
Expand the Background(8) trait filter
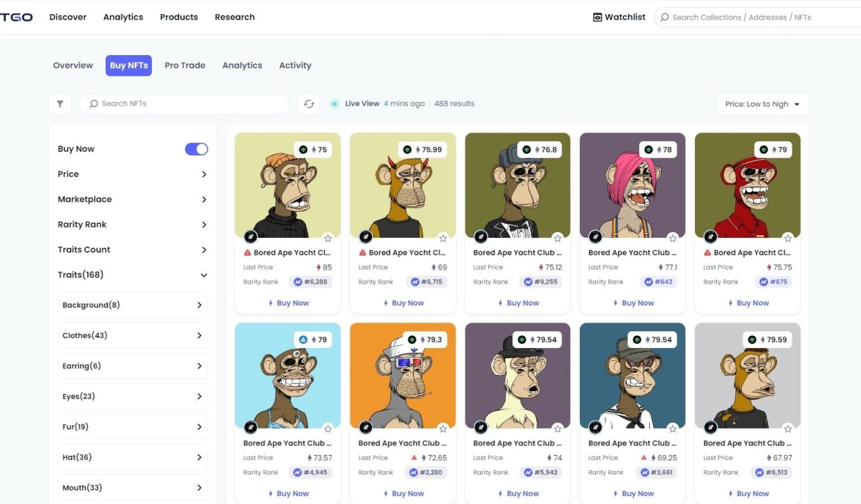pos(133,305)
